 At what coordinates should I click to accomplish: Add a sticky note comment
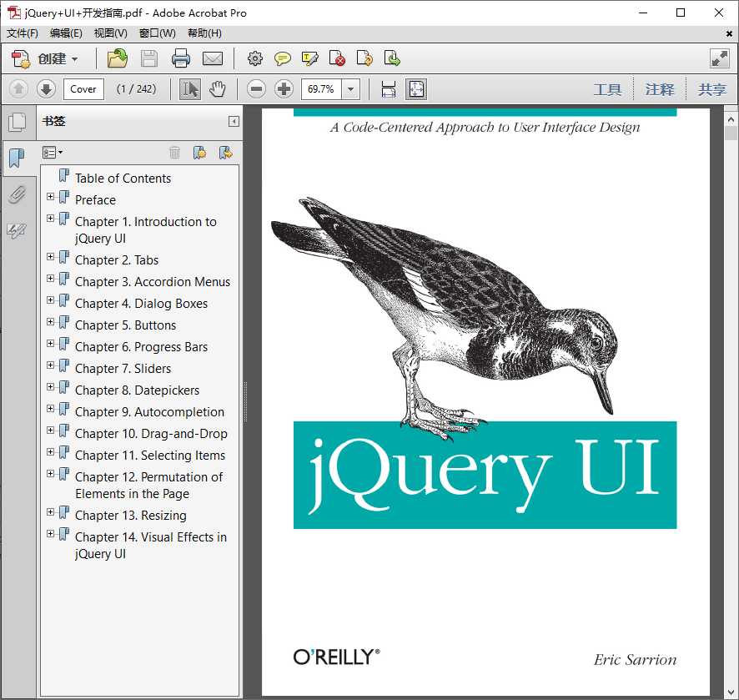[284, 58]
